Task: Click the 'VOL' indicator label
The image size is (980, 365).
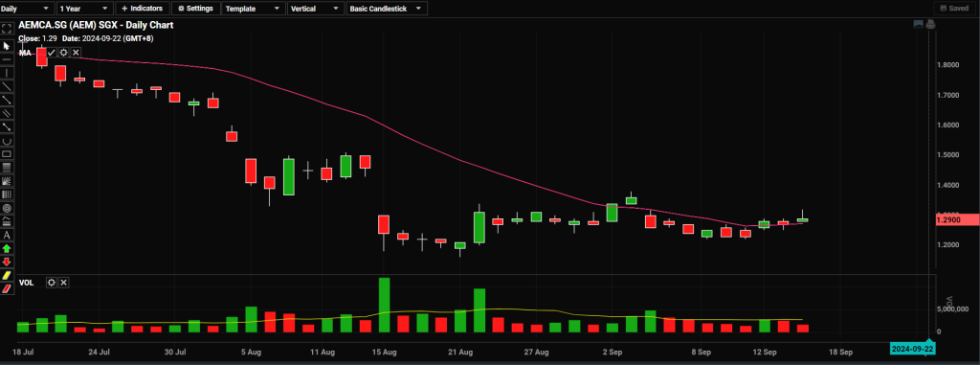Action: pyautogui.click(x=26, y=283)
